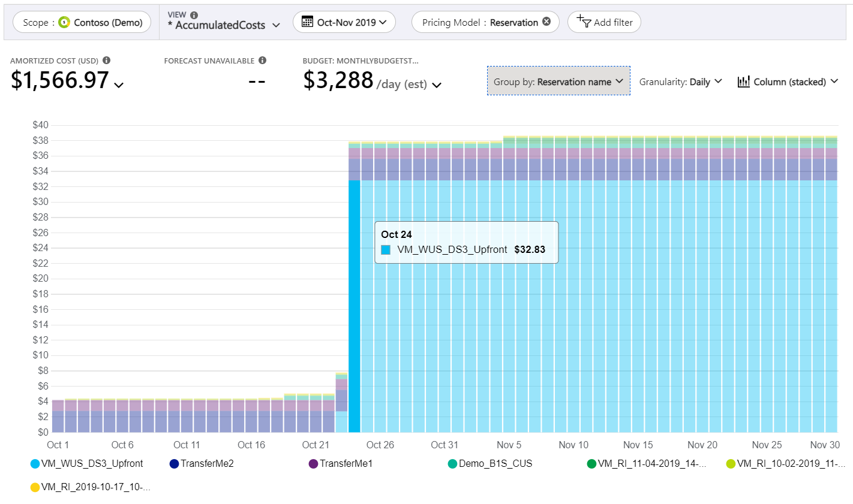Toggle the Demo_B1S_CUS legend series
The height and width of the screenshot is (504, 853).
click(x=489, y=463)
